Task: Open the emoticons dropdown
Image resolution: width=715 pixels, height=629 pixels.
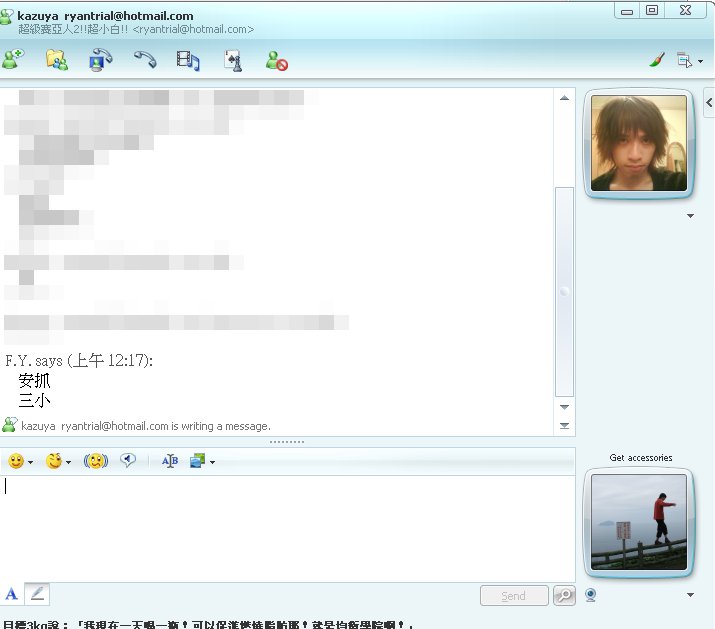Action: click(x=31, y=462)
